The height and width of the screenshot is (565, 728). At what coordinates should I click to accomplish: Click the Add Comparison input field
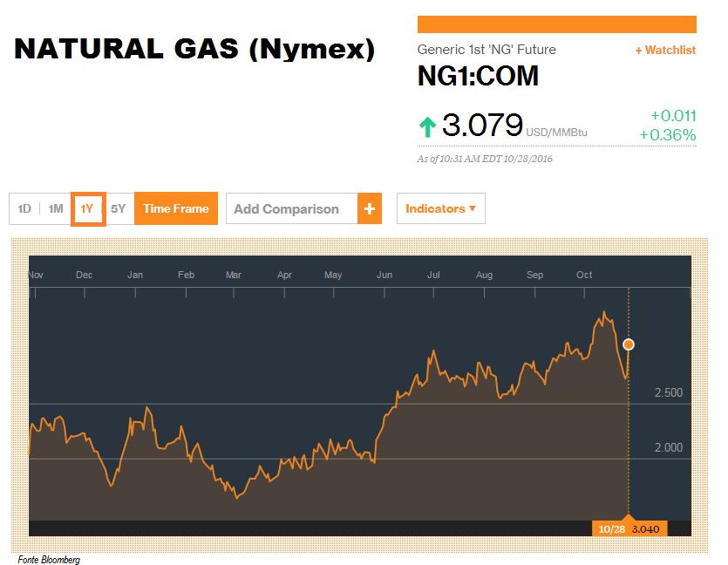tap(291, 208)
